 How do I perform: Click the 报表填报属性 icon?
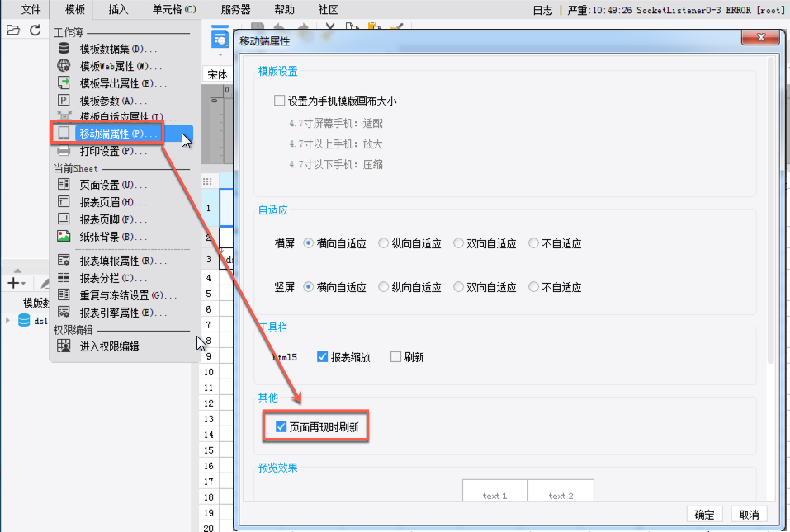coord(64,260)
